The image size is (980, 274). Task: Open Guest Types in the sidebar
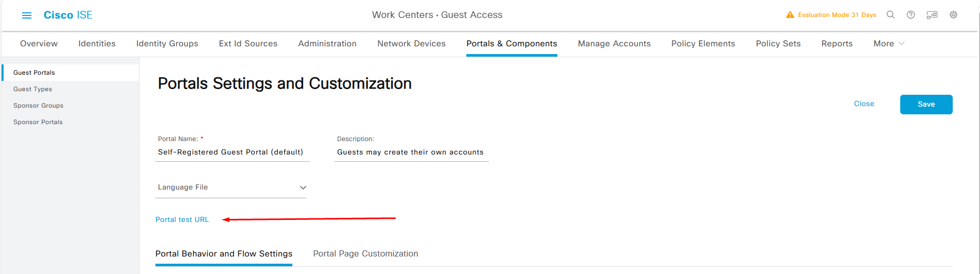coord(33,89)
